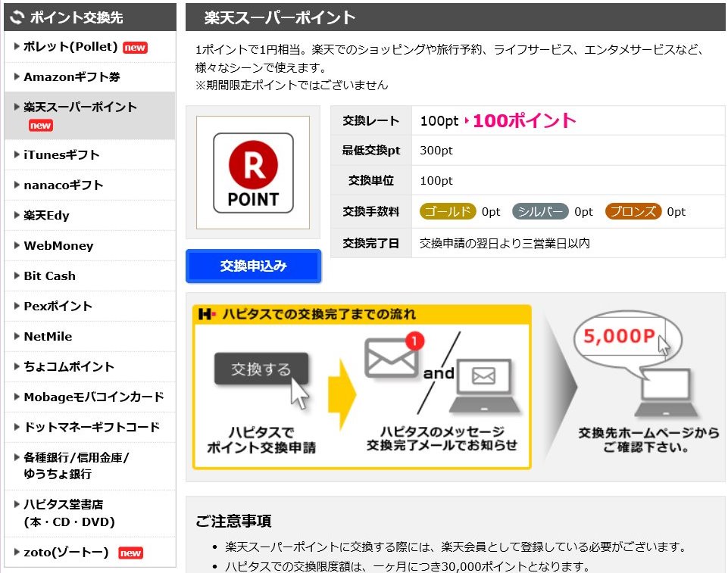Image resolution: width=728 pixels, height=573 pixels.
Task: Click the laptop with mail illustration
Action: tap(484, 385)
